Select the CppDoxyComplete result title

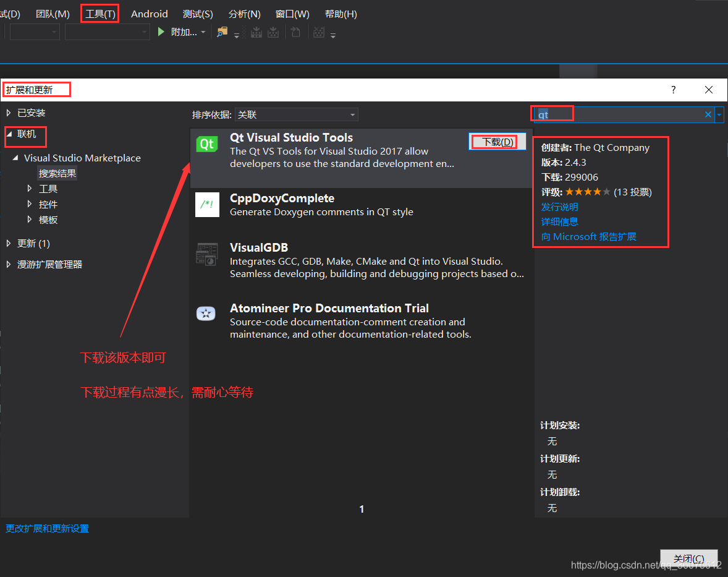pos(282,199)
